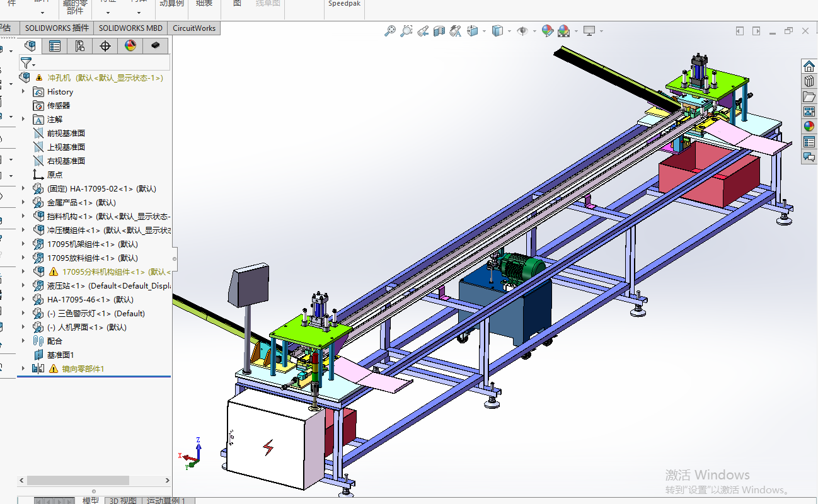818x504 pixels.
Task: Switch to SOLIDWORKS 插件 tab
Action: pyautogui.click(x=57, y=28)
